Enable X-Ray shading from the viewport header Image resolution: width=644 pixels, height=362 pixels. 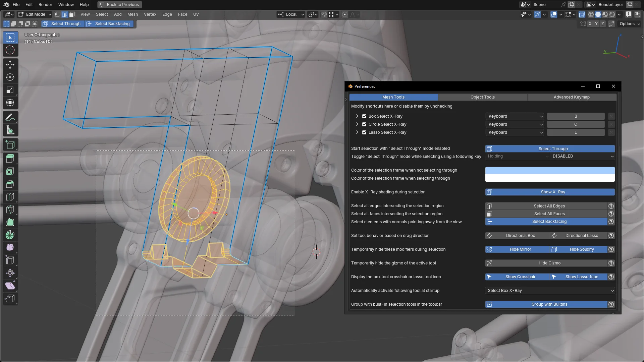(x=582, y=14)
